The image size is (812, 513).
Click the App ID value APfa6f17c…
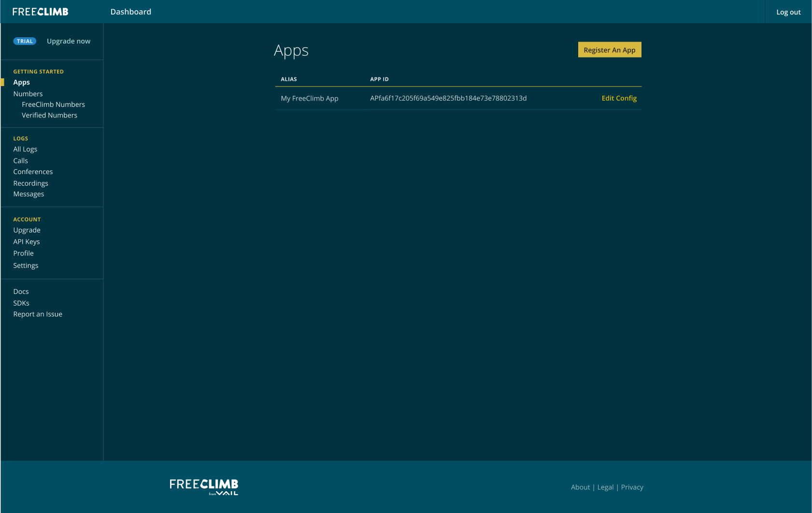[448, 98]
